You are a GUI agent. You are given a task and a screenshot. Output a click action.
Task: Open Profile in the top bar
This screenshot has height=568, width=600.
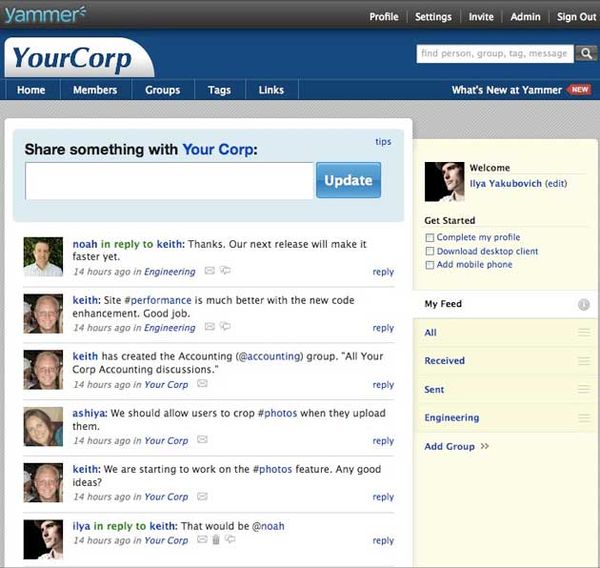pyautogui.click(x=384, y=17)
